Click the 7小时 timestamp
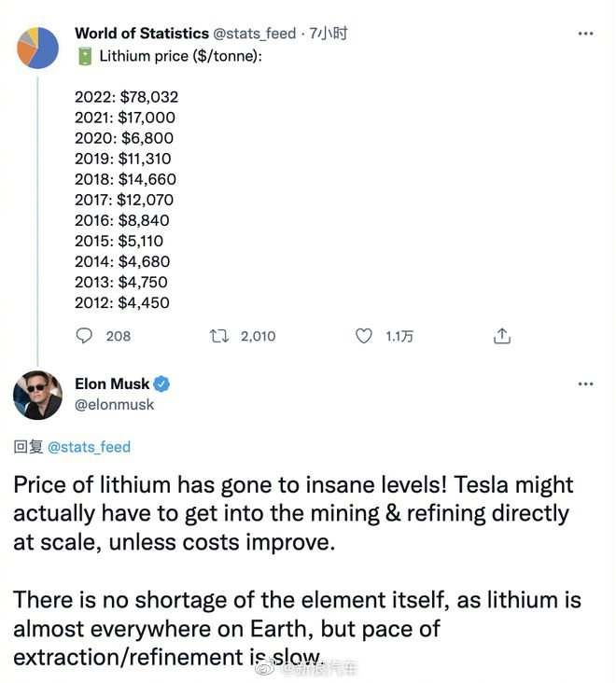This screenshot has width=616, height=683. point(329,34)
